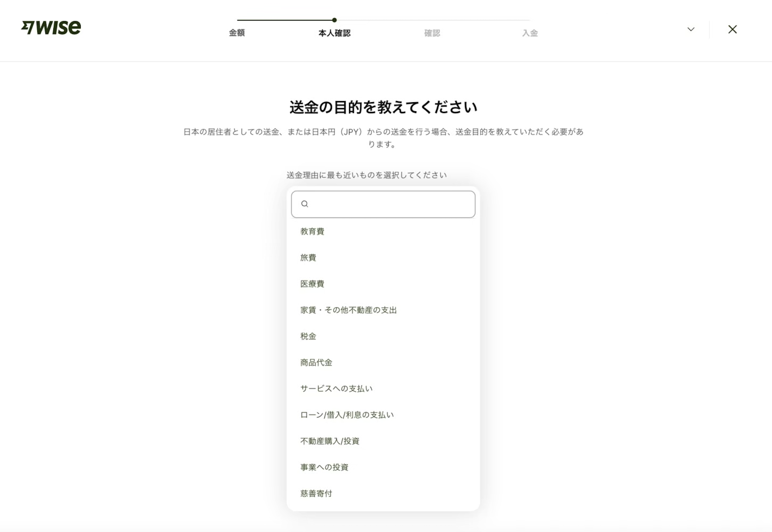Select 商品代金 option
This screenshot has width=772, height=532.
point(316,363)
